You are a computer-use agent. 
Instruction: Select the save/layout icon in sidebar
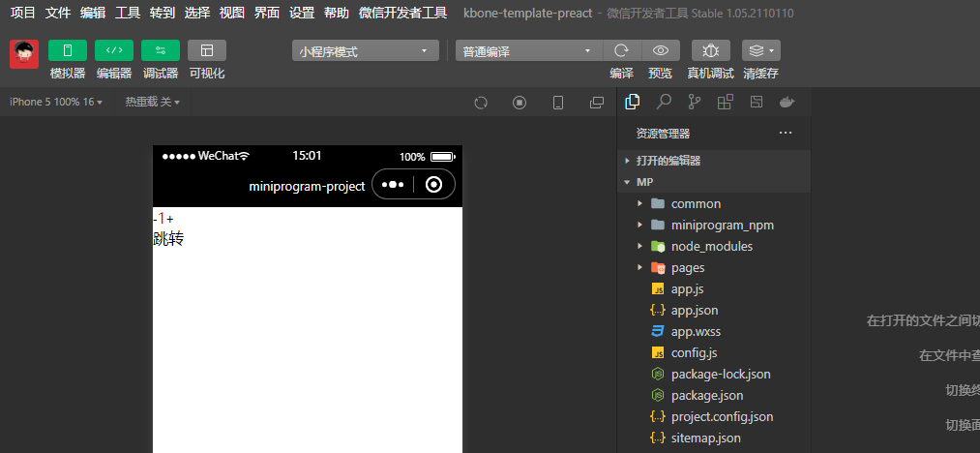coord(757,102)
